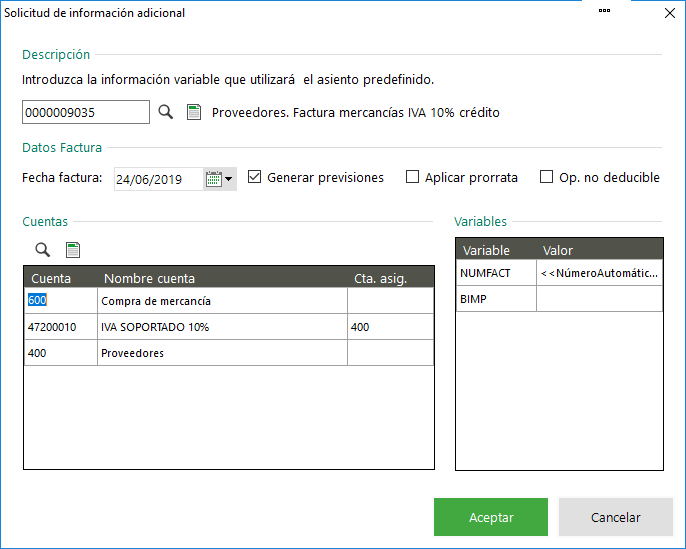Click the Cuenta column header
Screen dimensions: 686x549
tap(60, 278)
